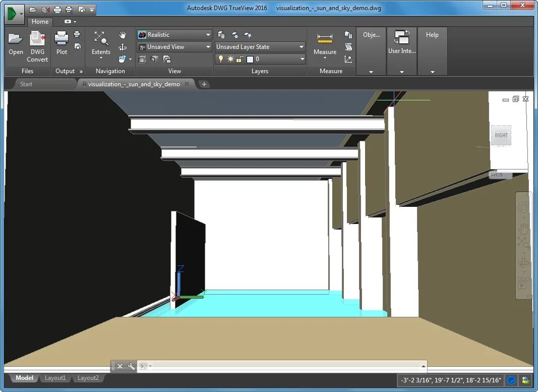Toggle layer 0 lock padlock icon
The height and width of the screenshot is (392, 538).
click(240, 59)
